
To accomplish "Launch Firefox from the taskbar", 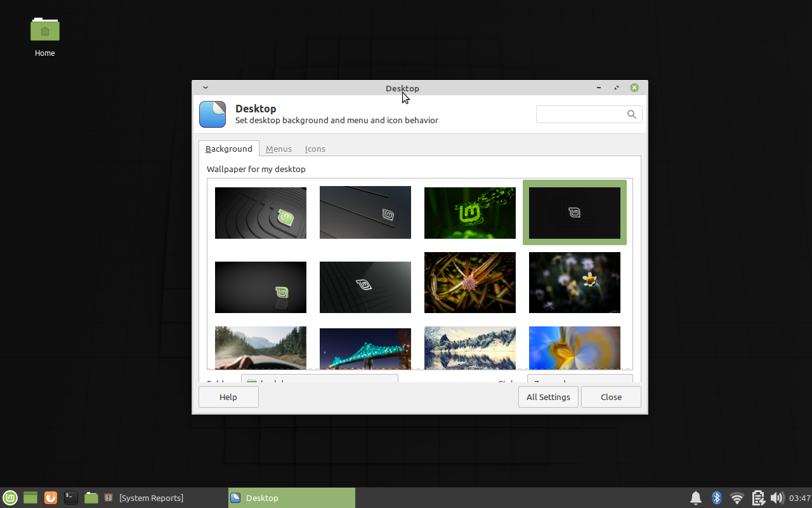I will click(x=51, y=498).
